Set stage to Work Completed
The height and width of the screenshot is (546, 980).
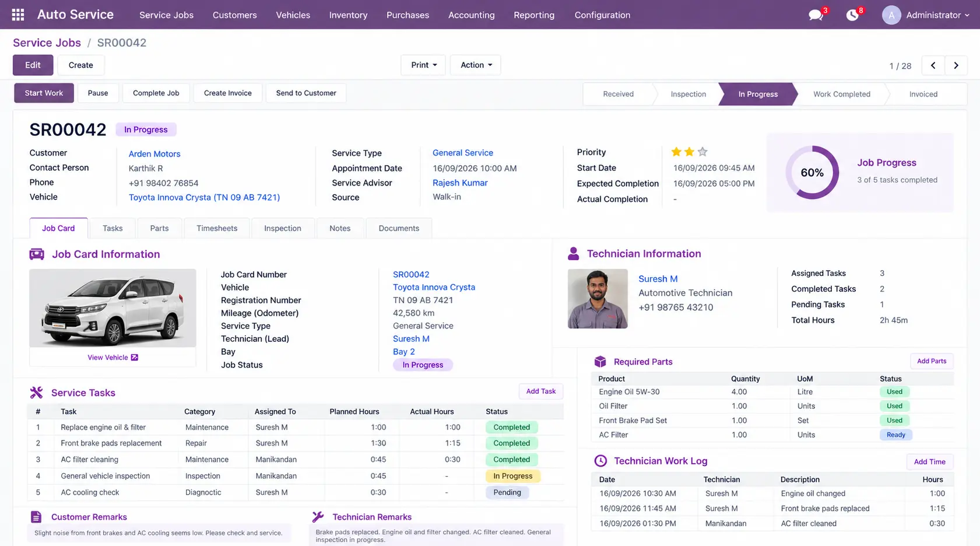[x=841, y=94]
